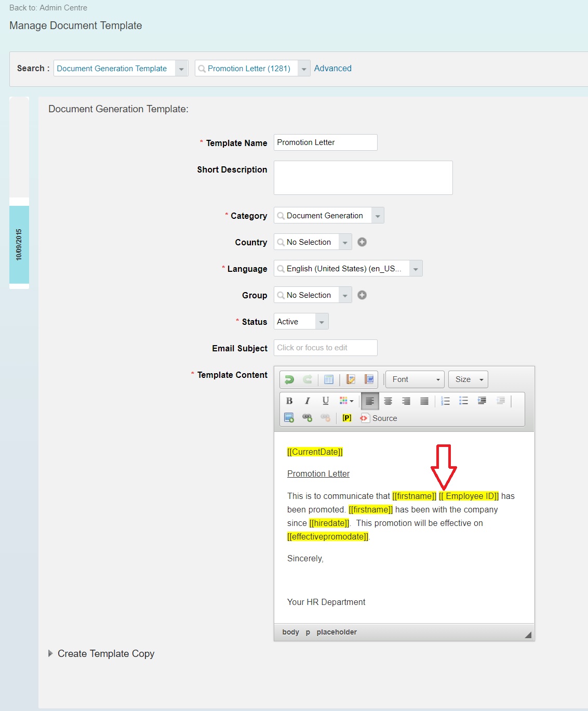The width and height of the screenshot is (588, 711).
Task: Add another Country with plus icon
Action: pos(362,242)
